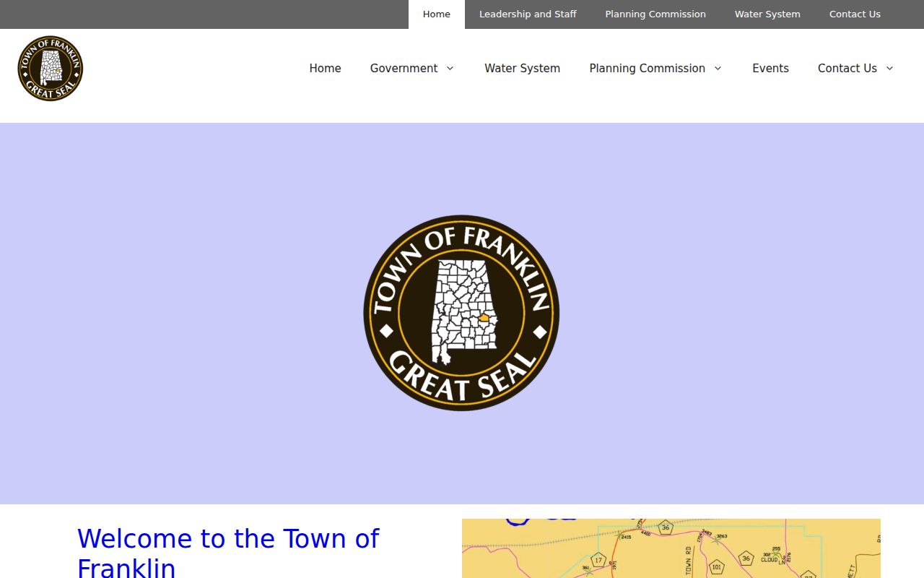Click the town map image

tap(671, 548)
